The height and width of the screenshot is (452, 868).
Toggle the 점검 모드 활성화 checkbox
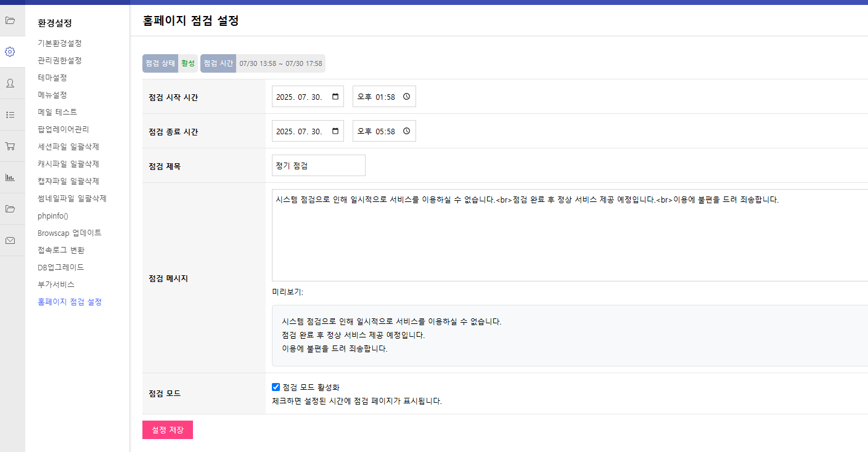276,387
